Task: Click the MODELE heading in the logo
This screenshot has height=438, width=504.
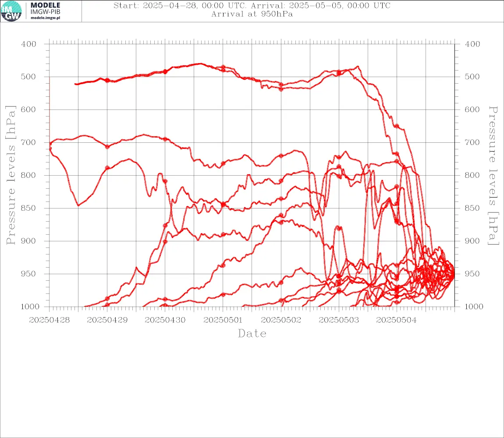Action: pyautogui.click(x=45, y=5)
